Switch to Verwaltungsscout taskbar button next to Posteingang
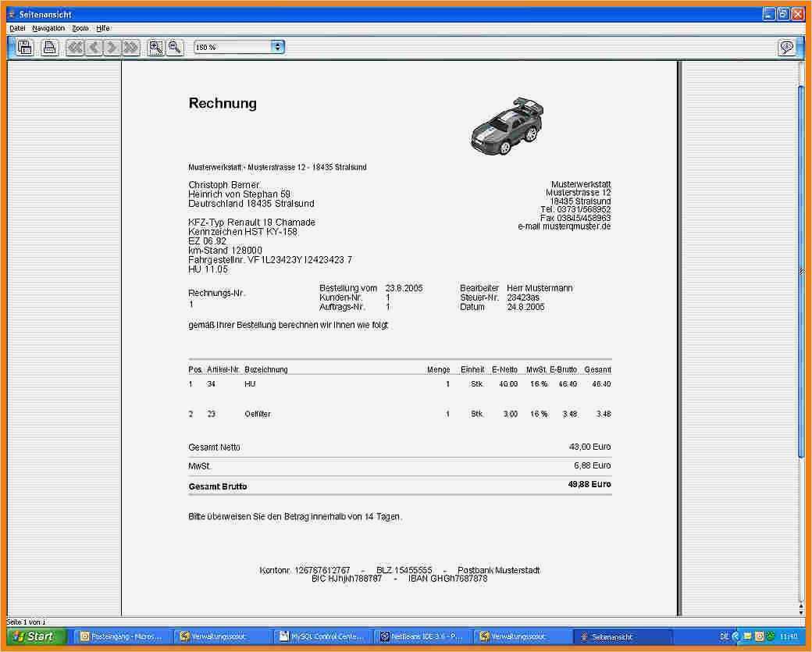This screenshot has height=652, width=812. point(222,636)
